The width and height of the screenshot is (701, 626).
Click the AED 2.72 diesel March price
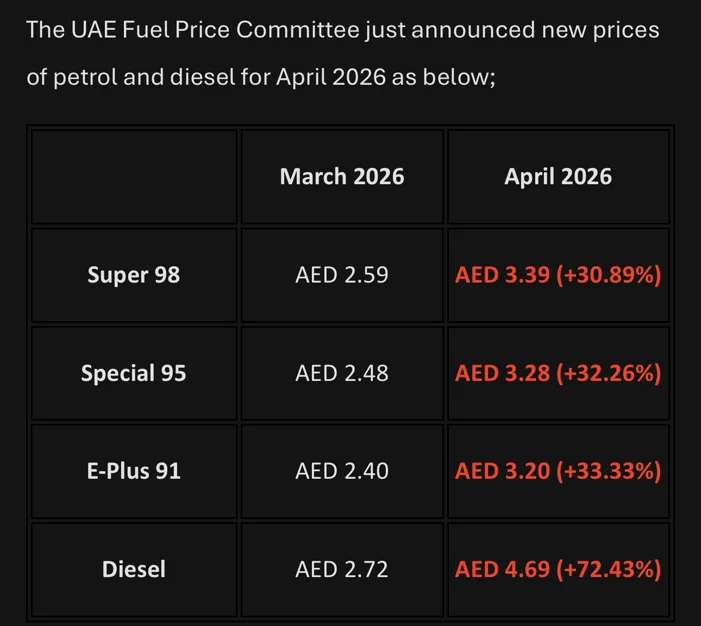[342, 569]
